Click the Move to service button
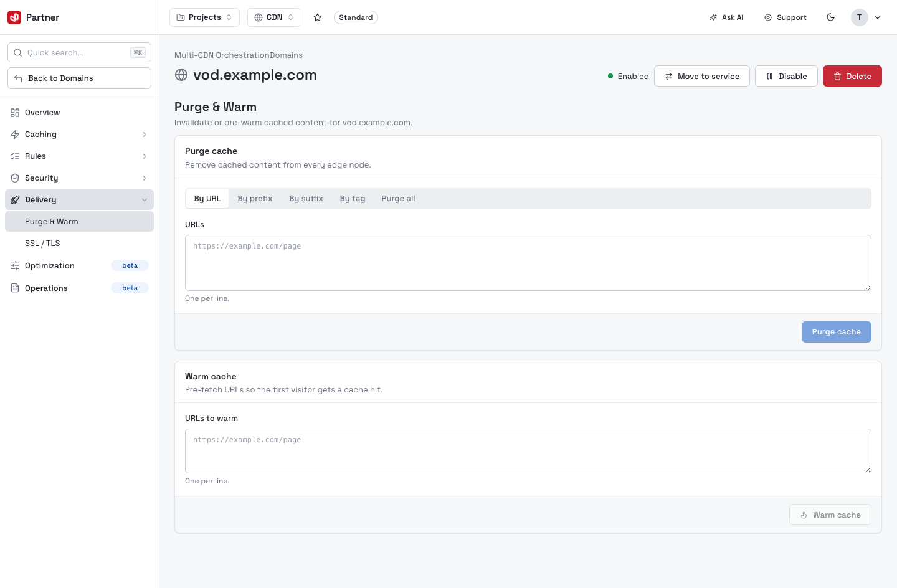The width and height of the screenshot is (897, 588). [702, 76]
